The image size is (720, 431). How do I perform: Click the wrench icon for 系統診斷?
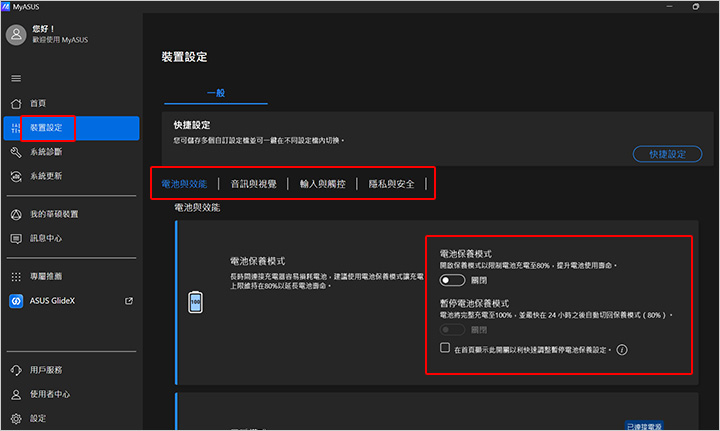pos(16,152)
